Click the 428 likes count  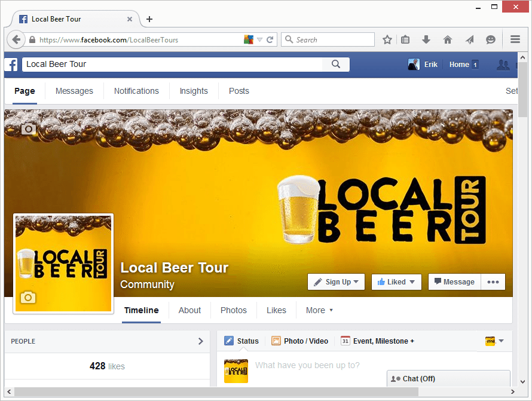107,366
